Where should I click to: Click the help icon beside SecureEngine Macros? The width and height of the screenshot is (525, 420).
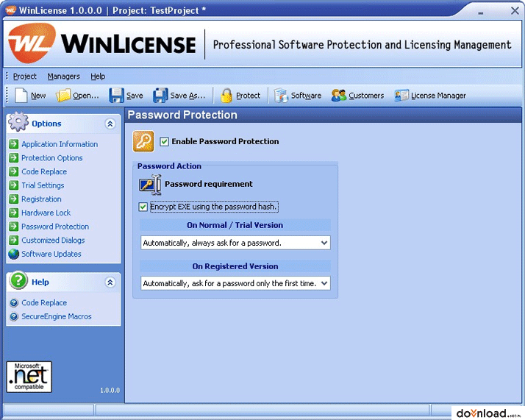tap(14, 316)
